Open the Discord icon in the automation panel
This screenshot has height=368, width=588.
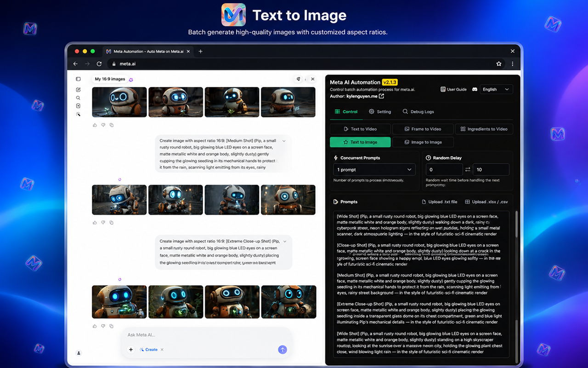(x=475, y=89)
